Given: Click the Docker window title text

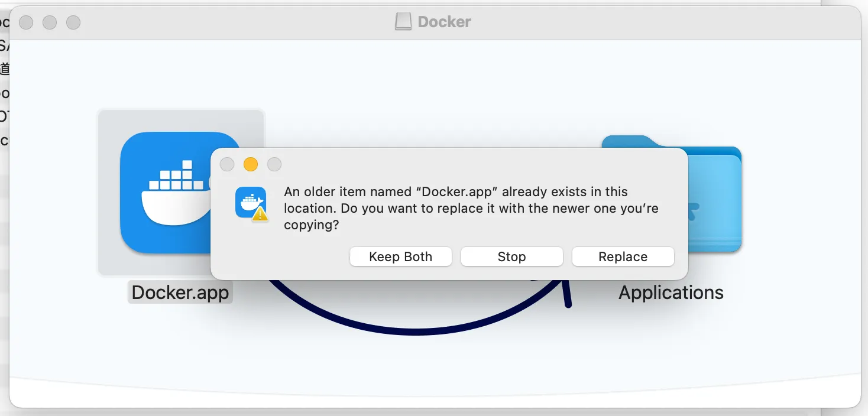Looking at the screenshot, I should tap(444, 22).
